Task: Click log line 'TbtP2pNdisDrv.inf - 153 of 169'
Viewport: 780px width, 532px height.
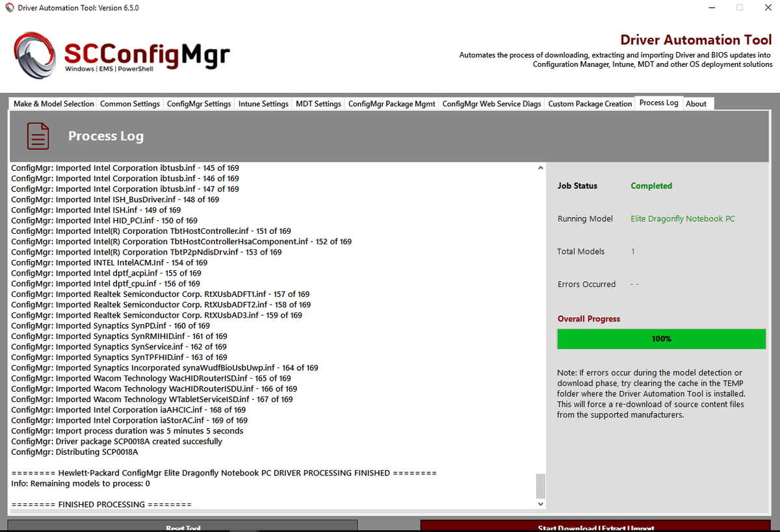Action: [146, 252]
